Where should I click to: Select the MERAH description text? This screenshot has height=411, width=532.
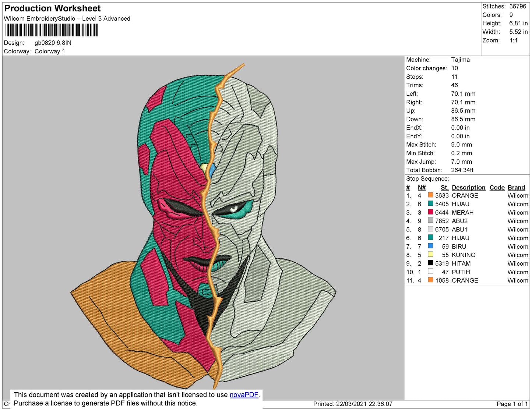coord(463,212)
